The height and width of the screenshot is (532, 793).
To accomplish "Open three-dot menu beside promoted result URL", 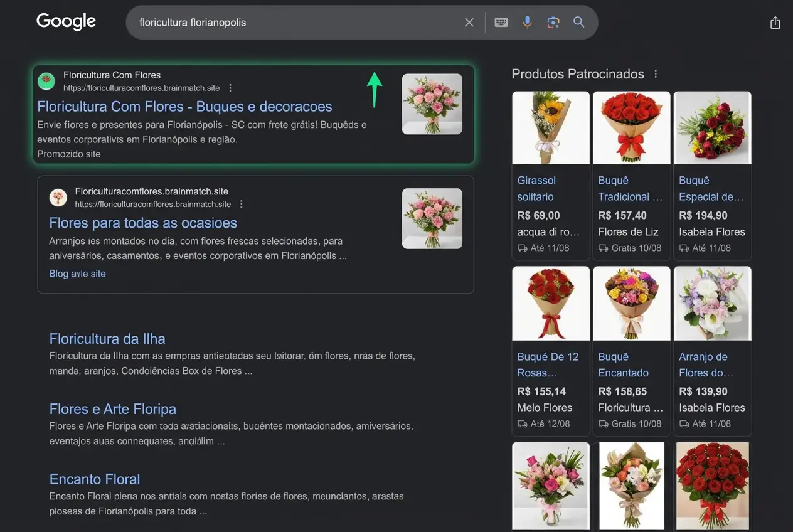I will (x=230, y=88).
